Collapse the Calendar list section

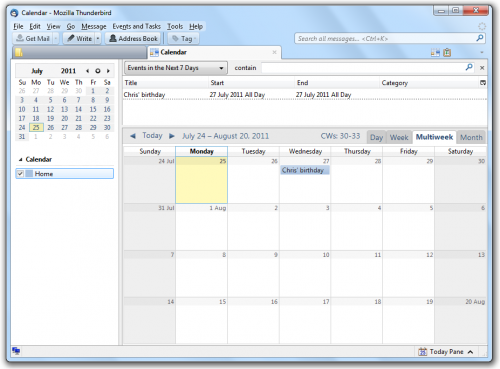click(x=21, y=160)
